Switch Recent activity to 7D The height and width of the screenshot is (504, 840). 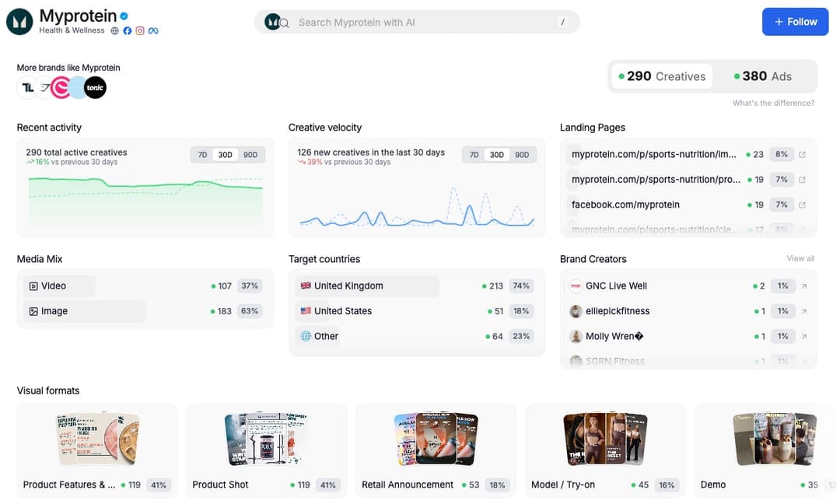pos(202,155)
